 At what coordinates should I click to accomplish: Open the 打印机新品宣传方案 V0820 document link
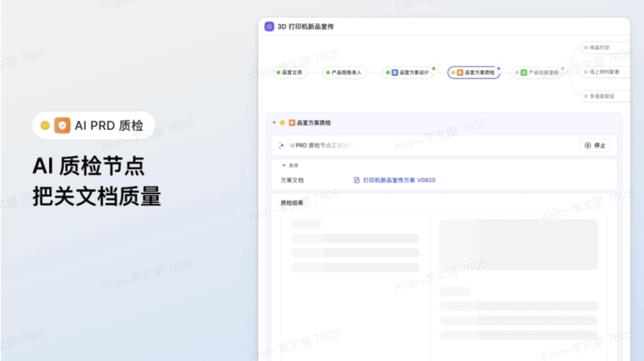[399, 180]
